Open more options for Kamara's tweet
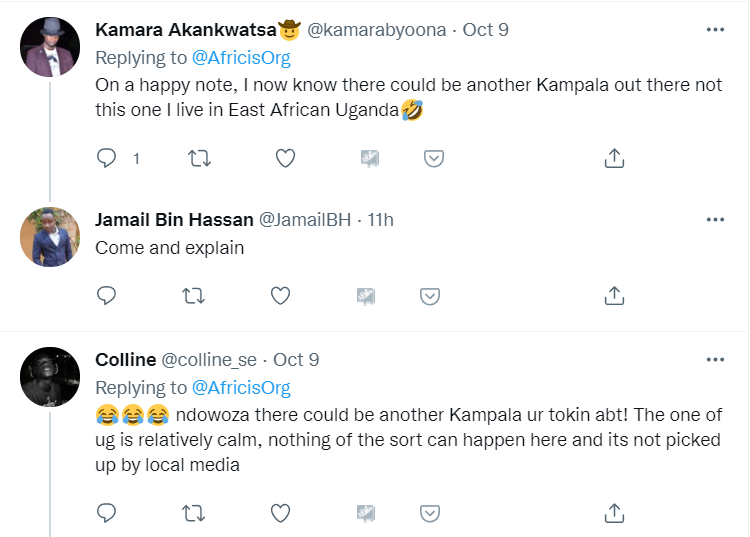The height and width of the screenshot is (537, 750). pyautogui.click(x=715, y=30)
